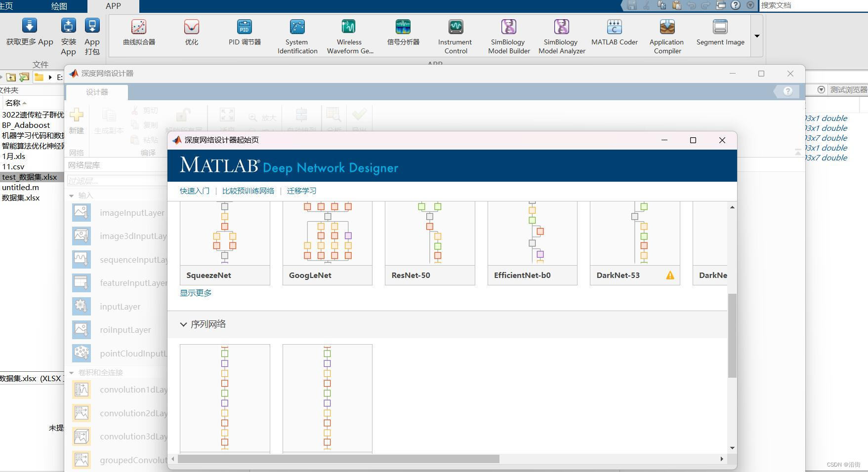Click the horizontal scrollbar in start page
The width and height of the screenshot is (868, 472).
[x=338, y=459]
